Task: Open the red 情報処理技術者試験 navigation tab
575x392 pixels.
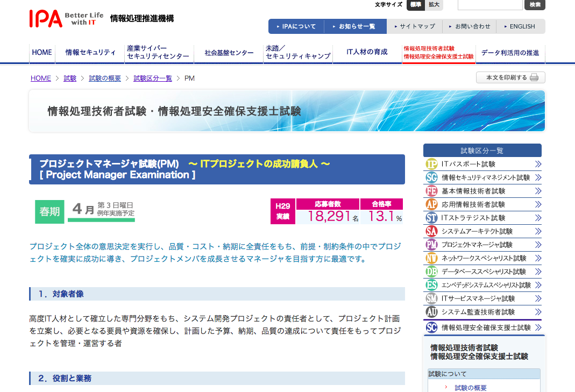Action: tap(438, 53)
